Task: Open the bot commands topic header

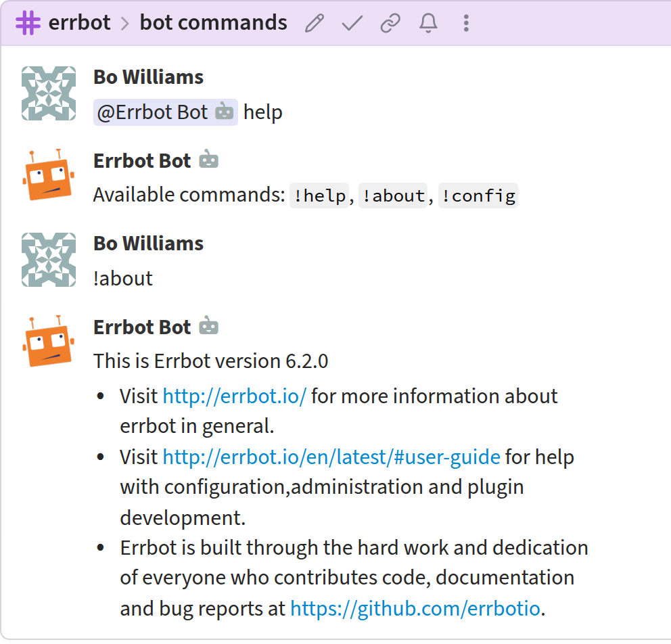Action: tap(213, 22)
